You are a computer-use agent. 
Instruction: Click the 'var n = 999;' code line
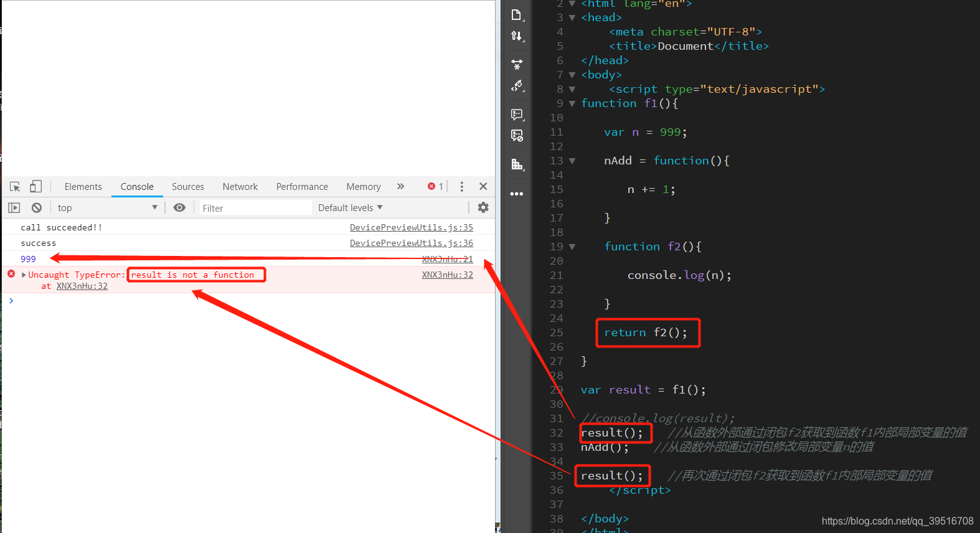(645, 132)
